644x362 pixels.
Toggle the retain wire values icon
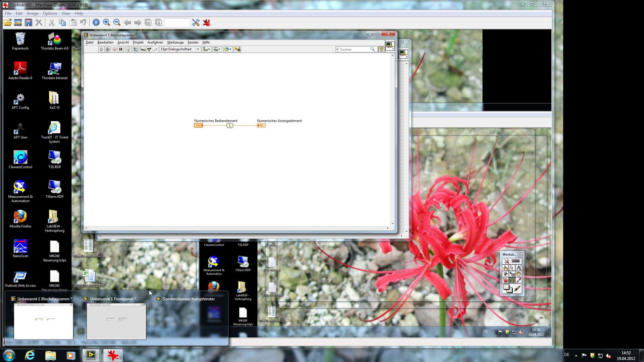click(x=136, y=49)
